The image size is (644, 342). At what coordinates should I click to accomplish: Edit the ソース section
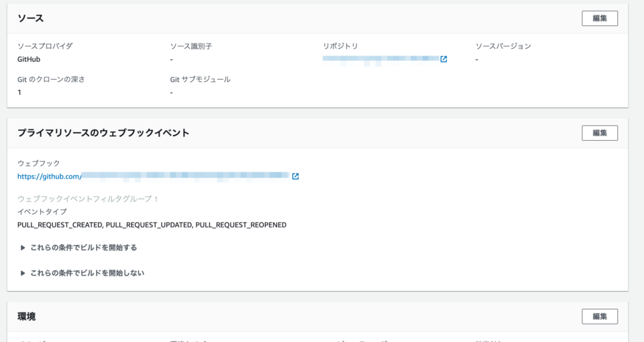tap(600, 19)
